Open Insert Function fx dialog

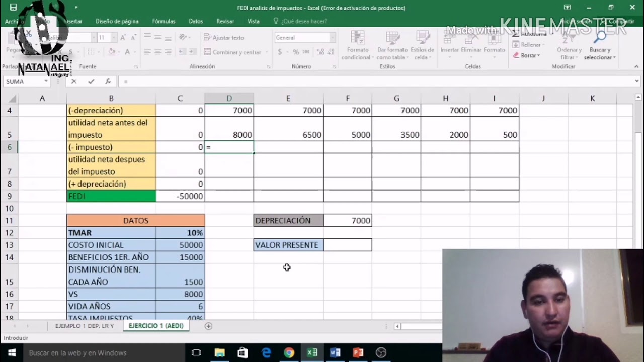point(108,81)
